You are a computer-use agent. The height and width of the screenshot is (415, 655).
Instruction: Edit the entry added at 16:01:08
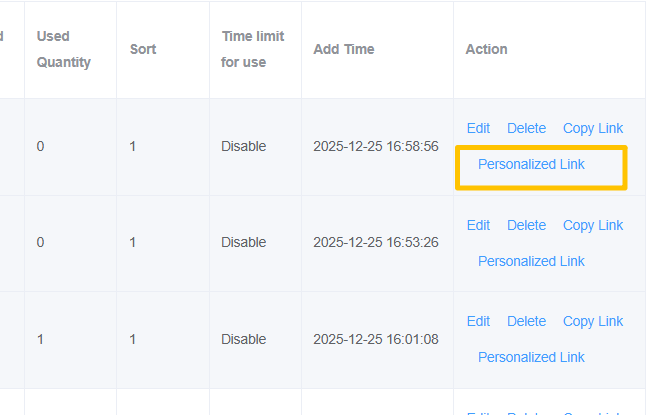tap(478, 321)
